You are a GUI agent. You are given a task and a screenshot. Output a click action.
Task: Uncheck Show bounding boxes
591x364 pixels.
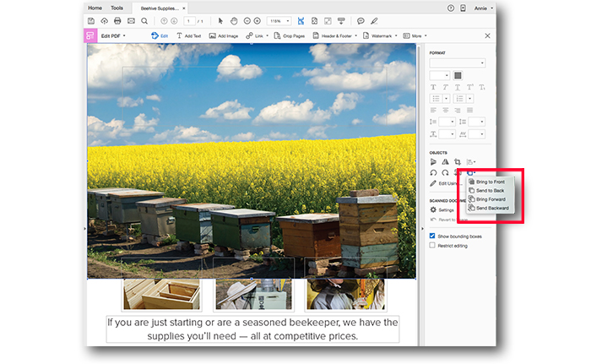click(433, 236)
